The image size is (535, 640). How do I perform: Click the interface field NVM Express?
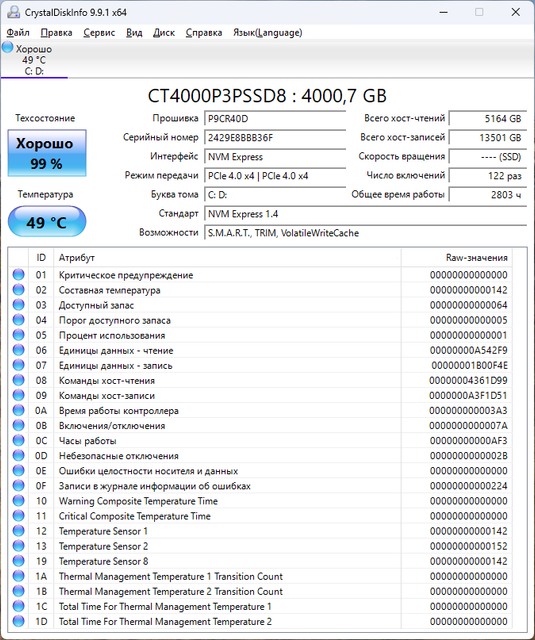[x=275, y=157]
